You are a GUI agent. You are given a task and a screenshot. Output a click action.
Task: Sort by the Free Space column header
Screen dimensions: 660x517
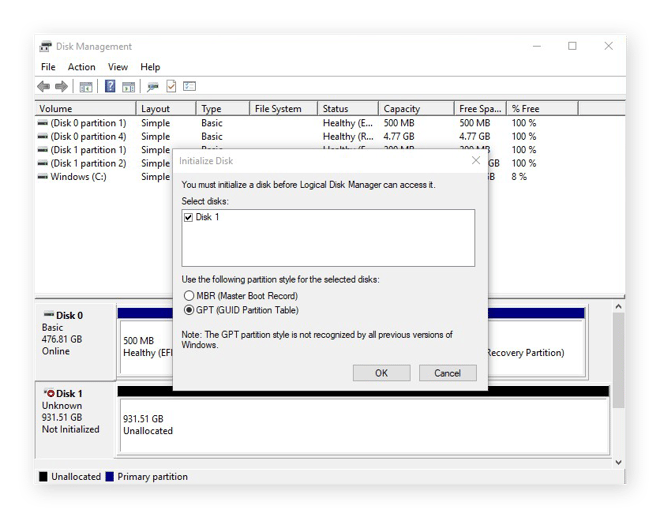481,109
